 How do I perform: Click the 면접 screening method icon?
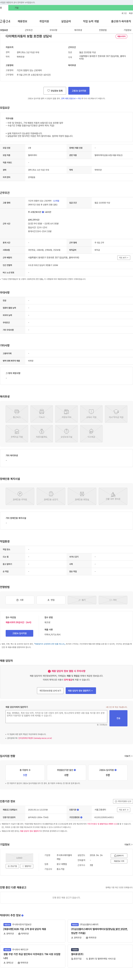(x=51, y=600)
